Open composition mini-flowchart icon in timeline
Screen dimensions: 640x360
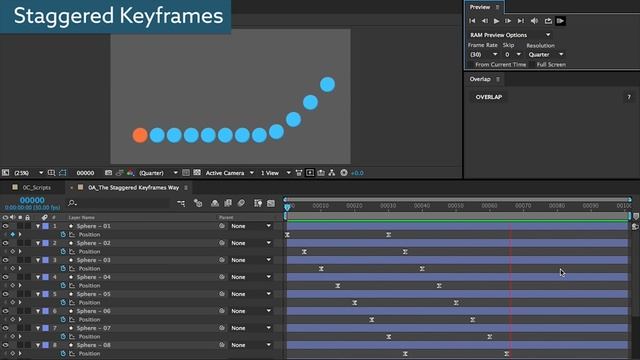click(181, 203)
